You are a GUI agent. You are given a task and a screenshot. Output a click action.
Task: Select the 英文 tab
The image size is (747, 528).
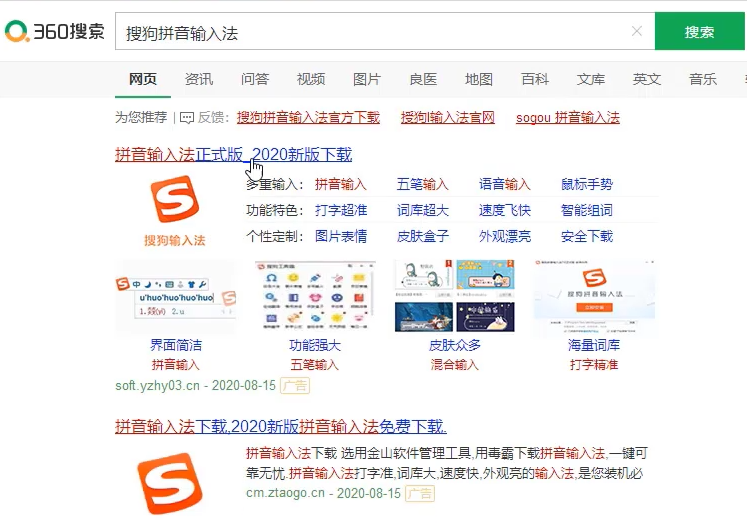point(647,79)
